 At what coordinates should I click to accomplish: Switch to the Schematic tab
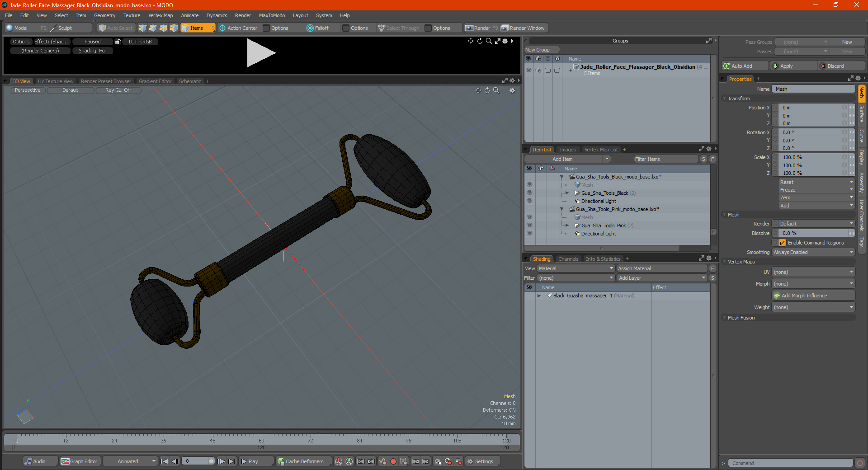pos(190,81)
